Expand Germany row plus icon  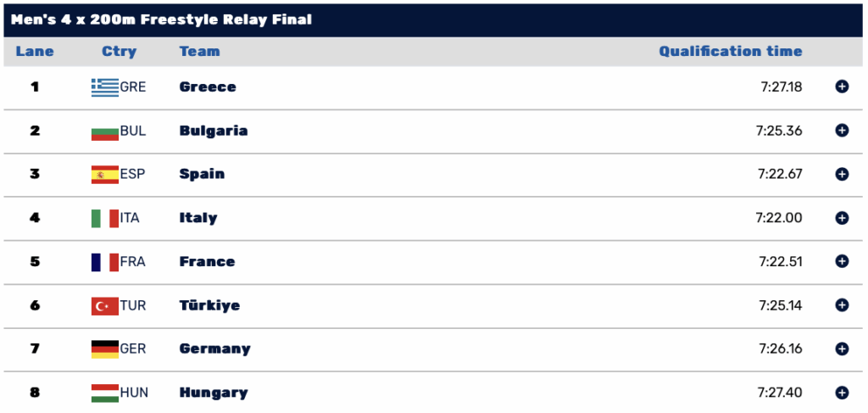click(842, 349)
